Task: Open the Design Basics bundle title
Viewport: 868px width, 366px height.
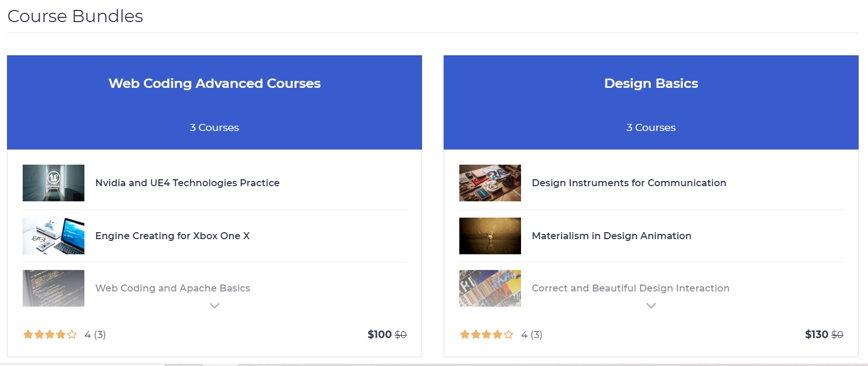Action: click(651, 83)
